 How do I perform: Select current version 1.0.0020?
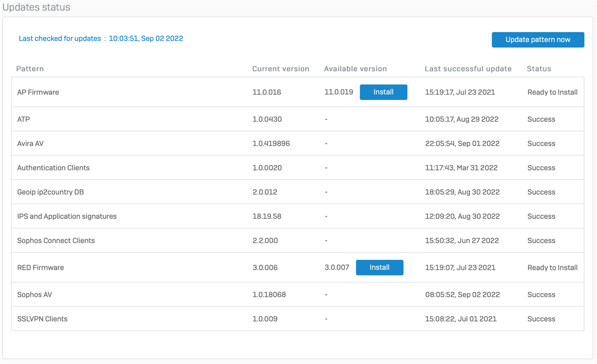(267, 168)
